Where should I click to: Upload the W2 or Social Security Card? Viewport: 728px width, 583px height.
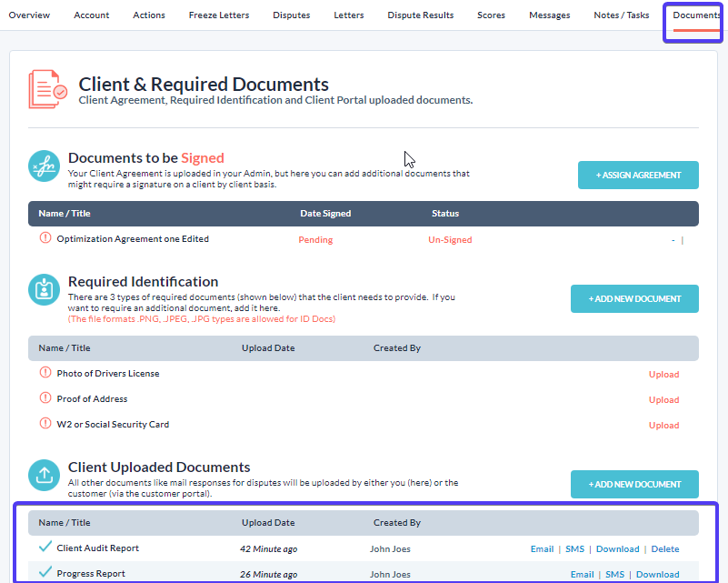[x=663, y=426]
